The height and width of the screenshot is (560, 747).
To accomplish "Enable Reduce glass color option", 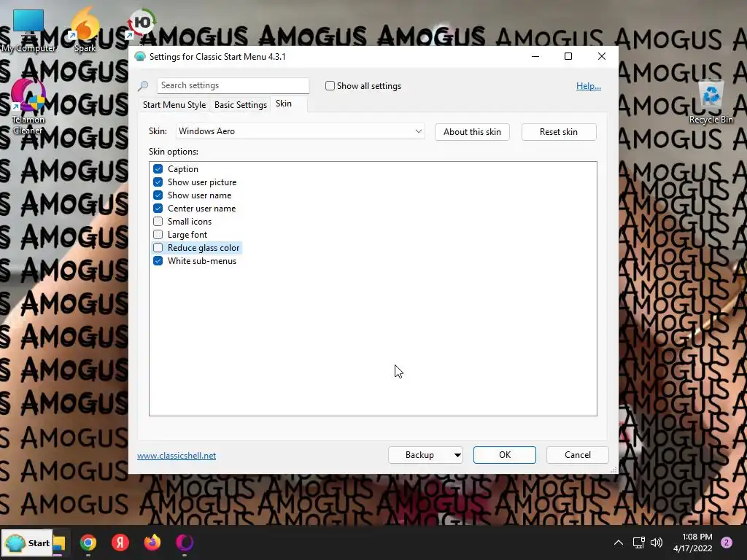I will [x=158, y=248].
